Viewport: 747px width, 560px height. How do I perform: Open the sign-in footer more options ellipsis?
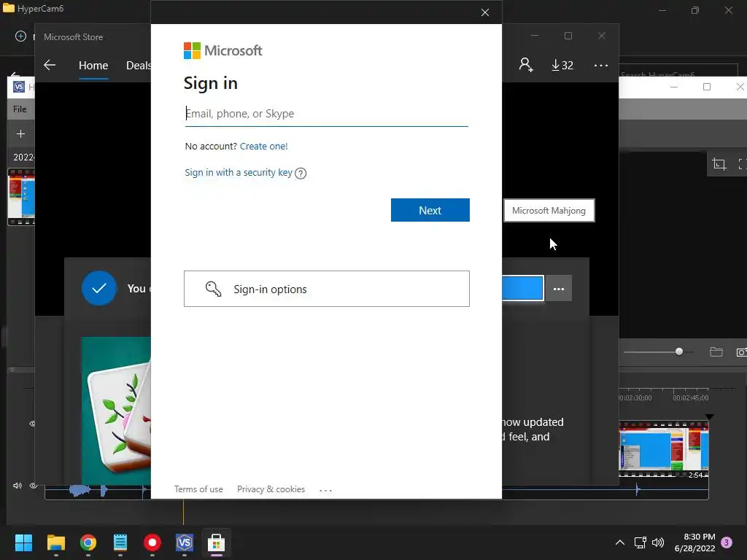point(325,490)
